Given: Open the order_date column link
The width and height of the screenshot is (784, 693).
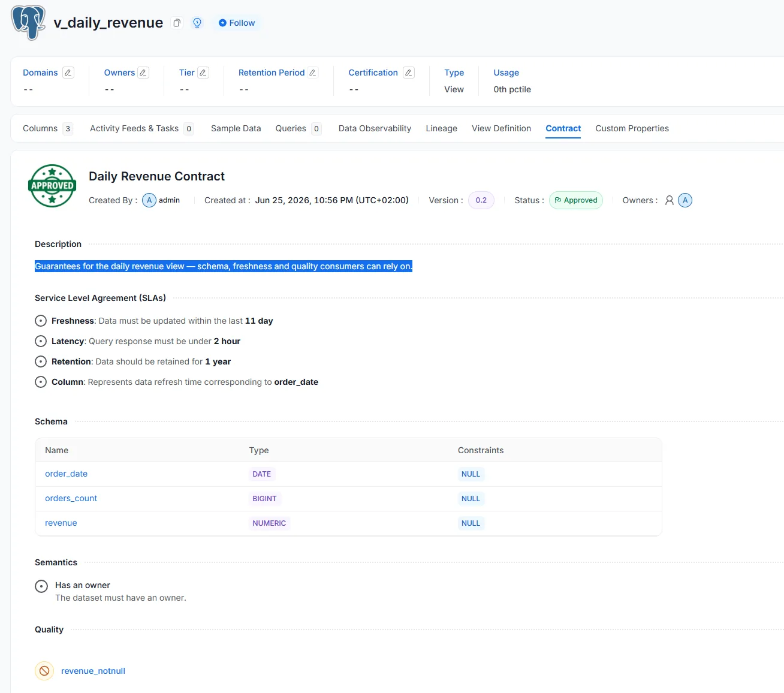Looking at the screenshot, I should tap(66, 474).
